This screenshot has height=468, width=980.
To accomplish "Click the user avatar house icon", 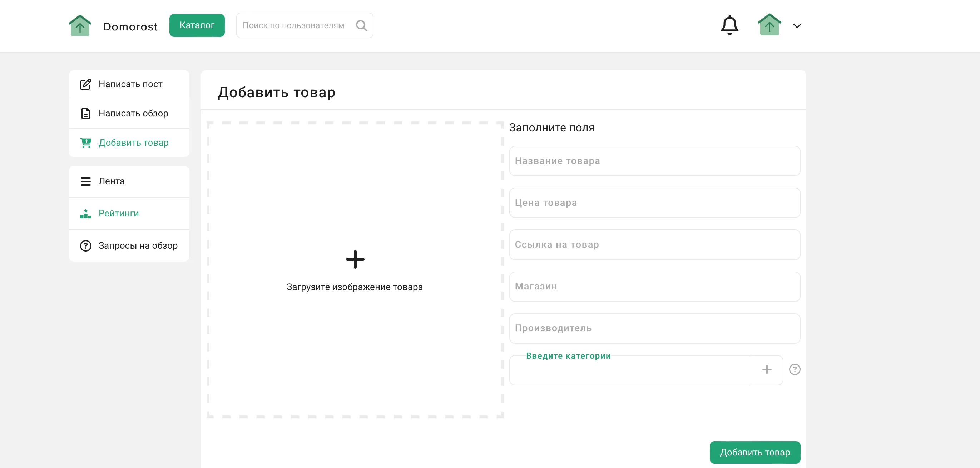I will point(769,25).
